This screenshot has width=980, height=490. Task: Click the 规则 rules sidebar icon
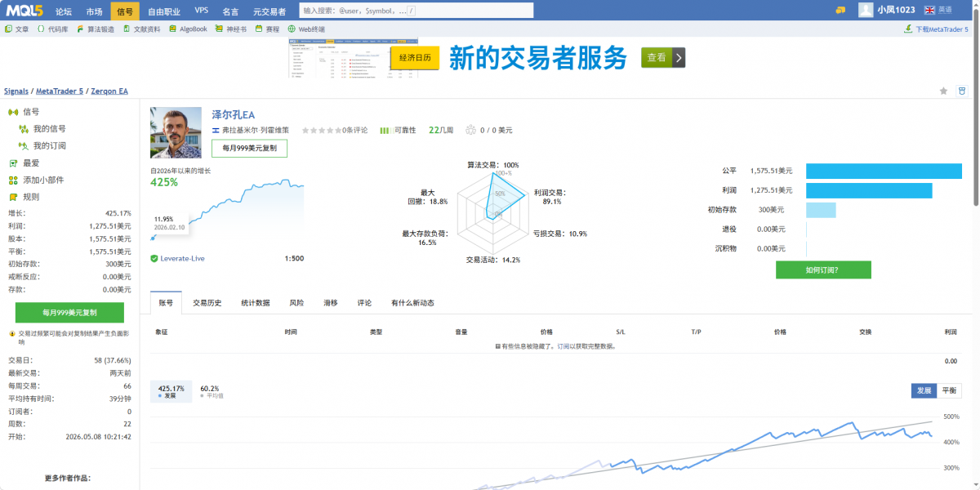[x=13, y=198]
